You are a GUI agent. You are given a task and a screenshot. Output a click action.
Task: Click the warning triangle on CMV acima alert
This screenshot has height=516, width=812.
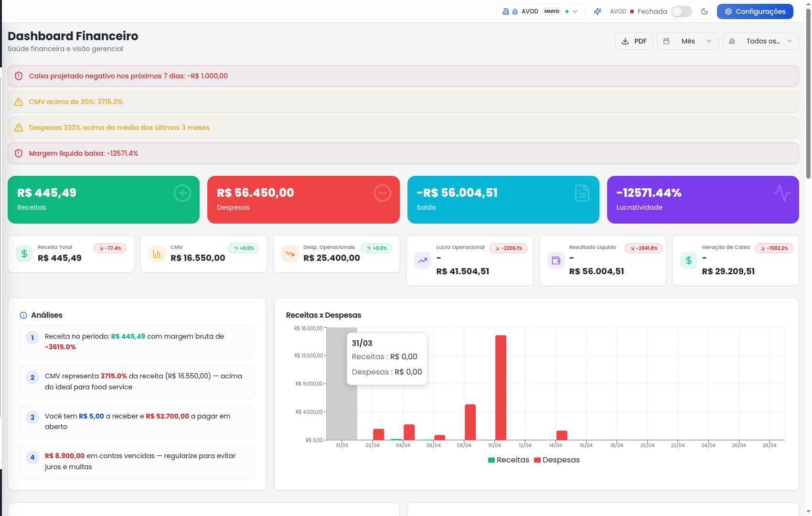pos(19,102)
